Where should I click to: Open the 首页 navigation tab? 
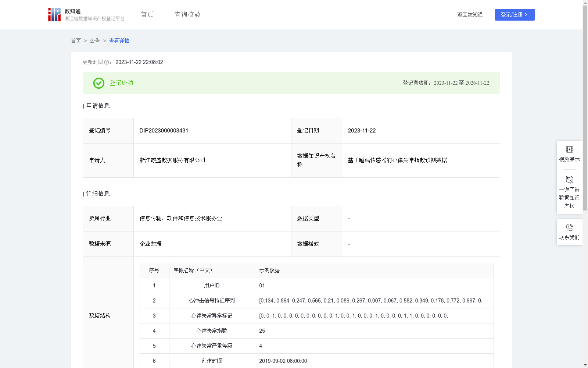(x=147, y=15)
